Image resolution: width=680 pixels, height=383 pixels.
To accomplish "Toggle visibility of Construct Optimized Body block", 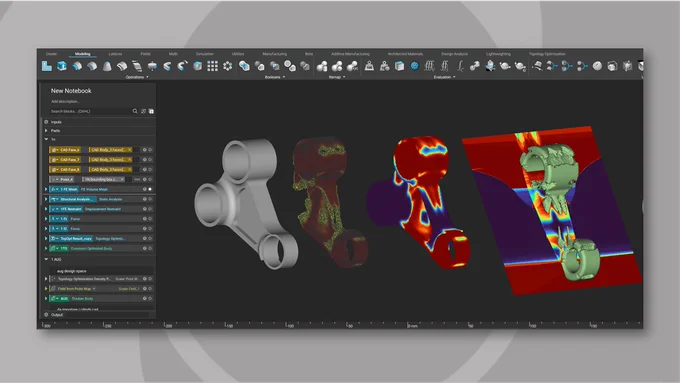I will (150, 249).
